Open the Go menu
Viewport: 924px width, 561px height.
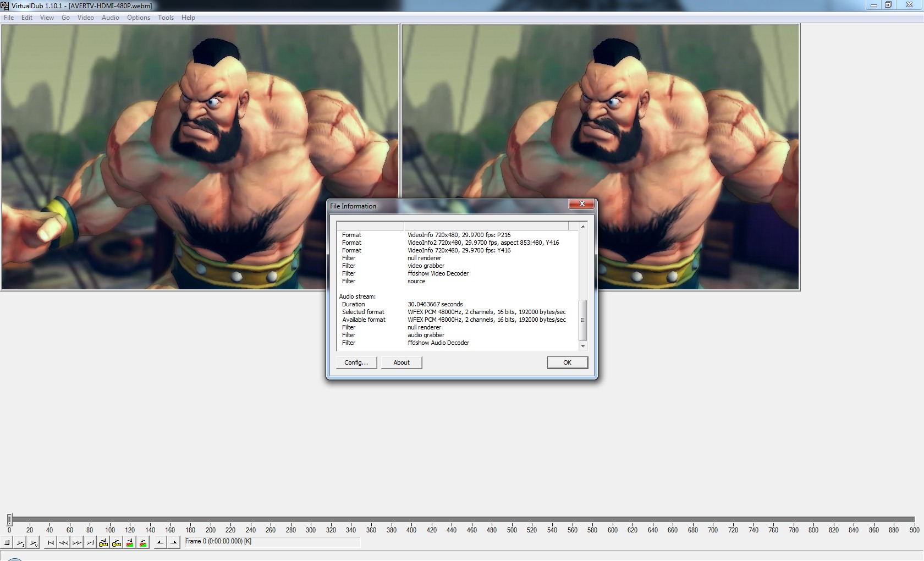(66, 18)
